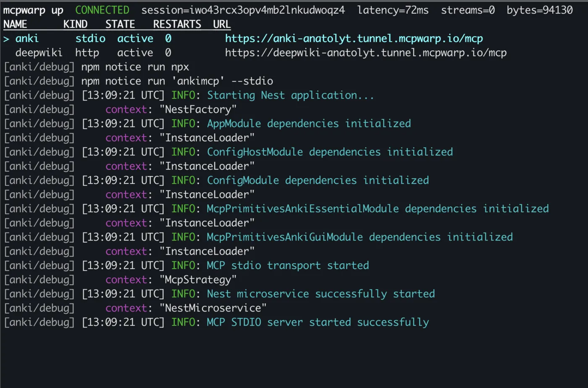Click the STATE column header

[x=120, y=24]
